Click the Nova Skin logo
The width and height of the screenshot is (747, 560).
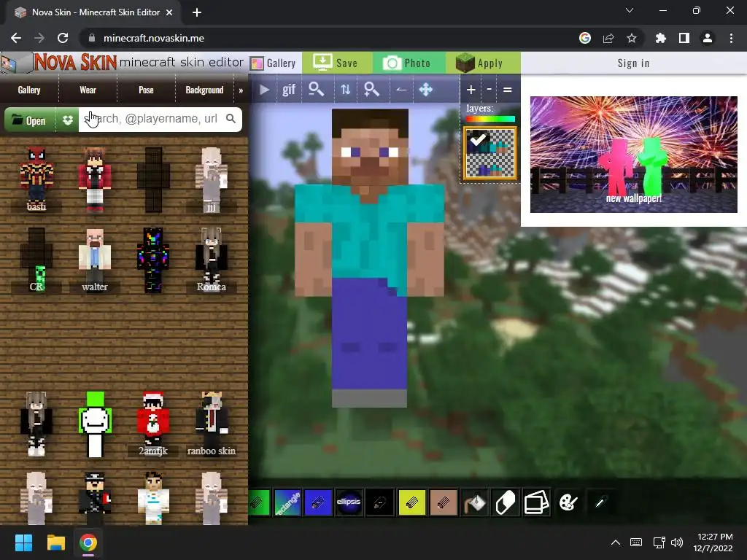(x=75, y=62)
